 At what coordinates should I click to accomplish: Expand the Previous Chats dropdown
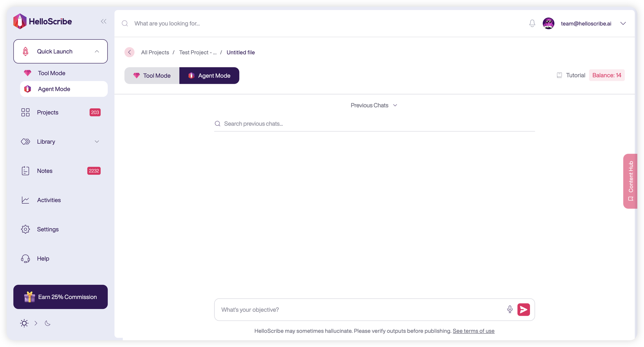click(x=374, y=105)
